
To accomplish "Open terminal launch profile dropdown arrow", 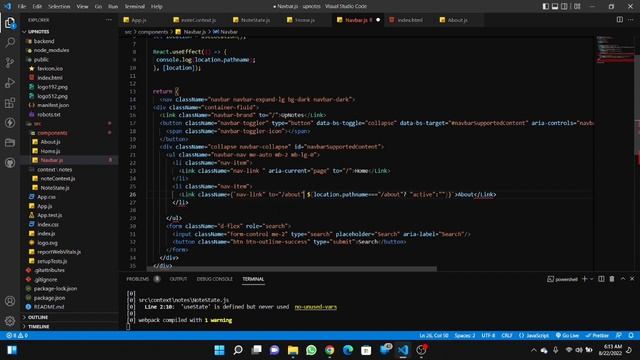I will (x=591, y=279).
